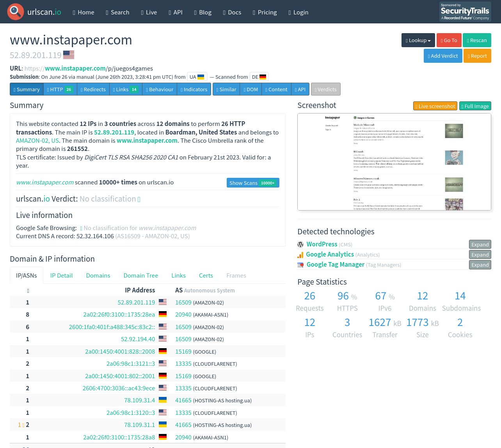This screenshot has height=448, width=501.
Task: Click the Add Verdict button
Action: [x=443, y=56]
